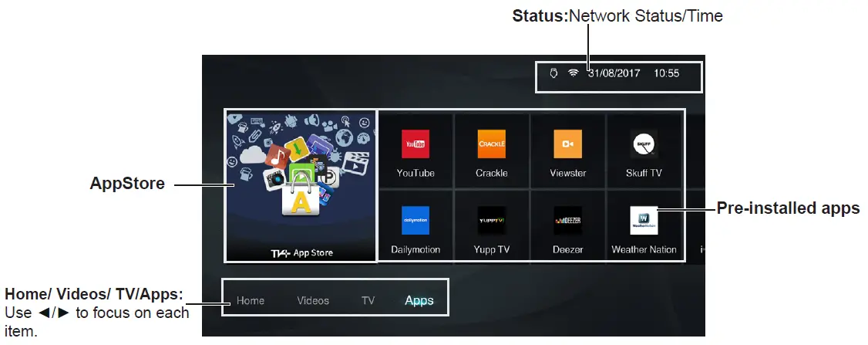
Task: Click the Weather Nation label text
Action: pos(644,249)
